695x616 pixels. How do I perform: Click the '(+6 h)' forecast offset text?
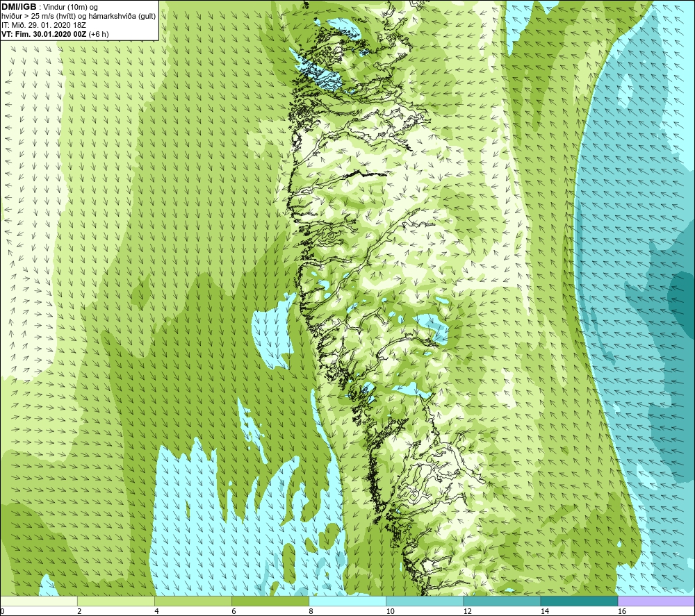coord(99,34)
